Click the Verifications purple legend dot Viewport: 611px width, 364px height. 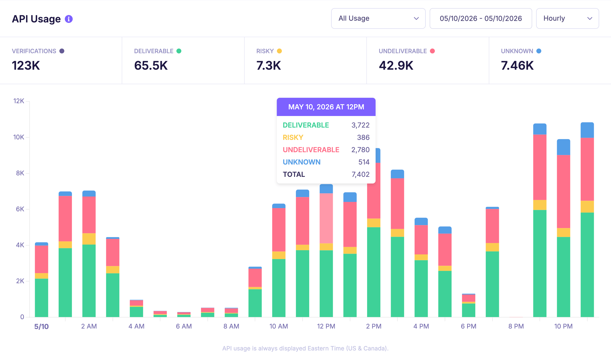click(x=62, y=51)
